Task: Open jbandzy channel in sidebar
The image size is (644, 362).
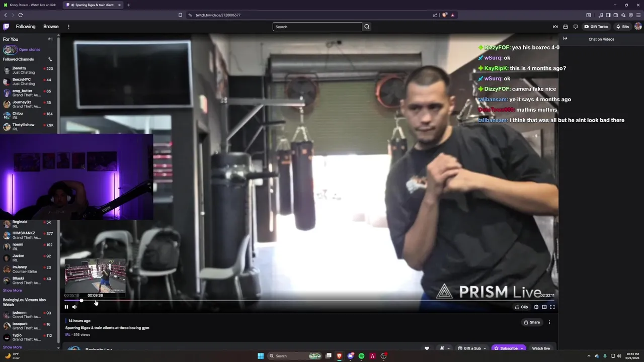Action: 29,70
